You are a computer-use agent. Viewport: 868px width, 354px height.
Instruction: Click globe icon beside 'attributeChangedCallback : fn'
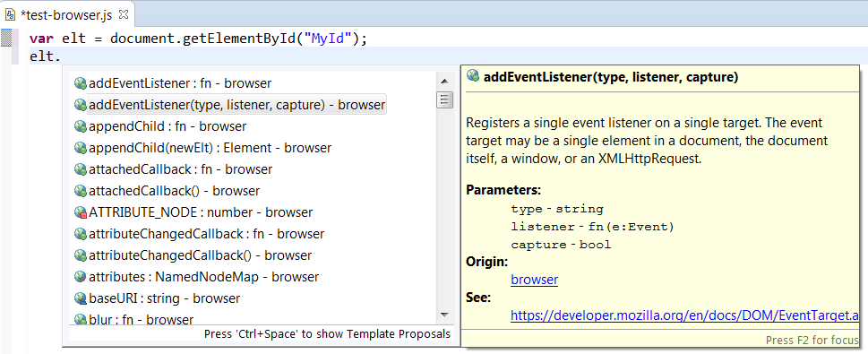(81, 234)
